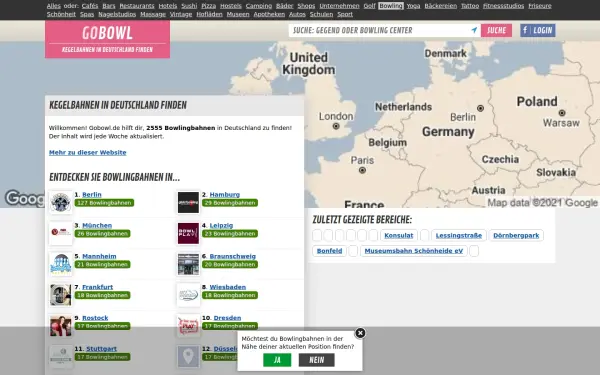
Task: Click the Rostock bowling thumbnail
Action: click(60, 326)
